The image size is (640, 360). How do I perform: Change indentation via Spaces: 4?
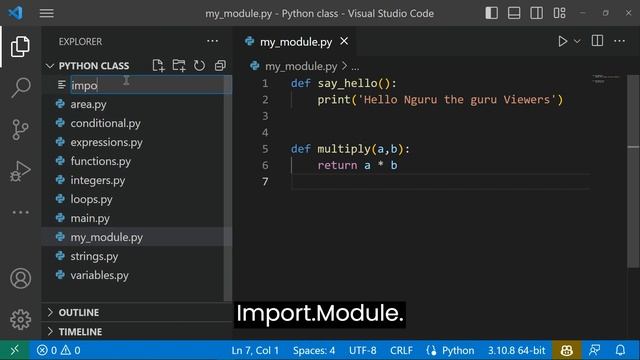point(313,350)
